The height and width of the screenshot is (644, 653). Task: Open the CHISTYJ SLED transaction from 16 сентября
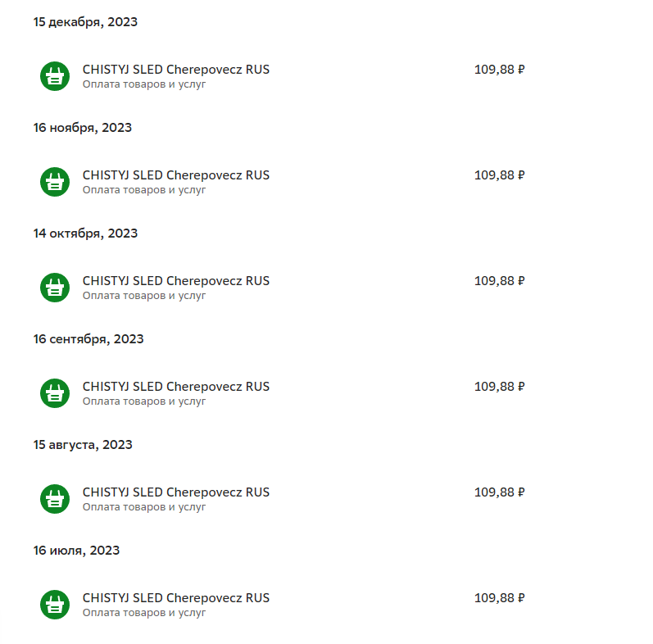pyautogui.click(x=175, y=387)
